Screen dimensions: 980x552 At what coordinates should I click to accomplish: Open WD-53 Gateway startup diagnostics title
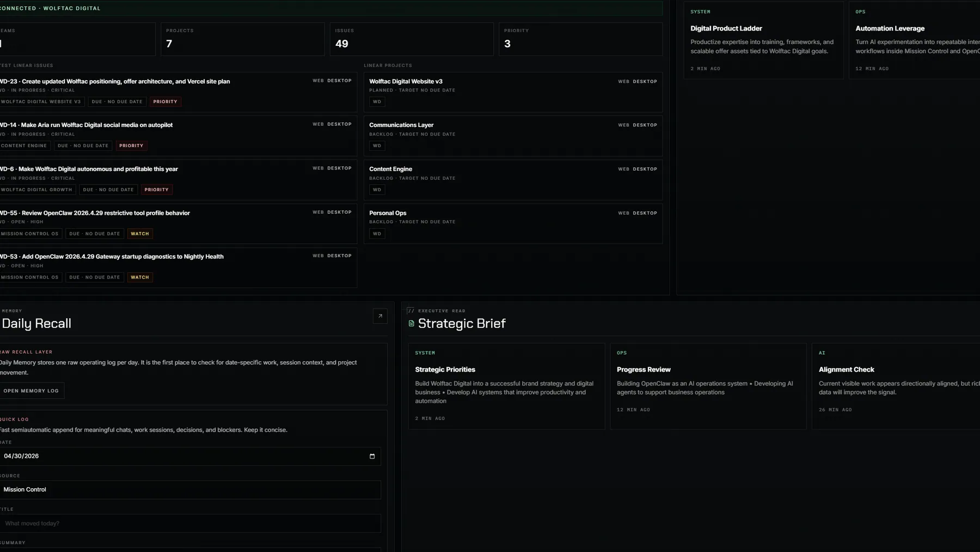click(x=112, y=257)
